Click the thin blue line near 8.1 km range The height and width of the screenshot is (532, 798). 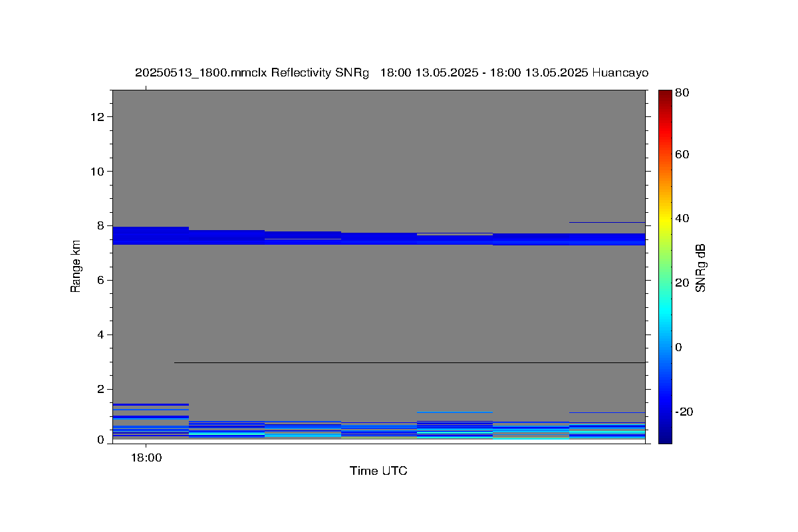click(x=607, y=222)
